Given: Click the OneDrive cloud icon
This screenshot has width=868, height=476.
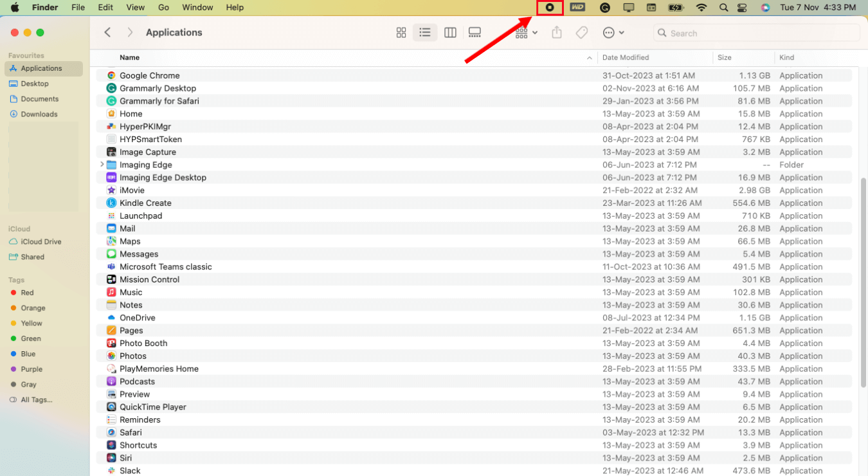Looking at the screenshot, I should pyautogui.click(x=111, y=318).
